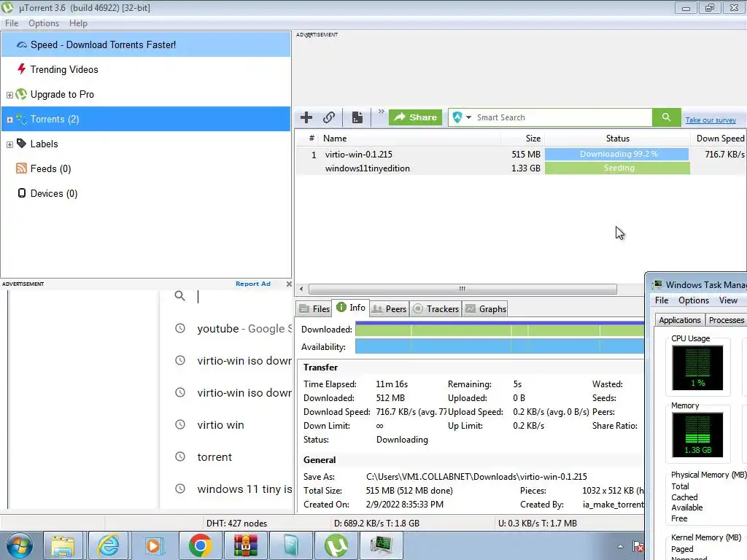Click the ad search magnifier icon
Image resolution: width=747 pixels, height=560 pixels.
pyautogui.click(x=179, y=296)
